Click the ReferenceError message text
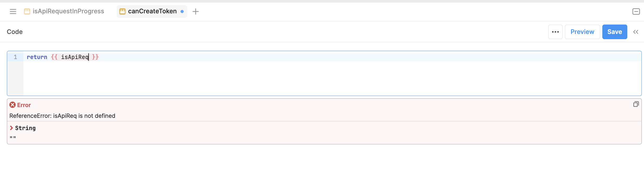Screen dimensions: 644x175 (x=62, y=116)
